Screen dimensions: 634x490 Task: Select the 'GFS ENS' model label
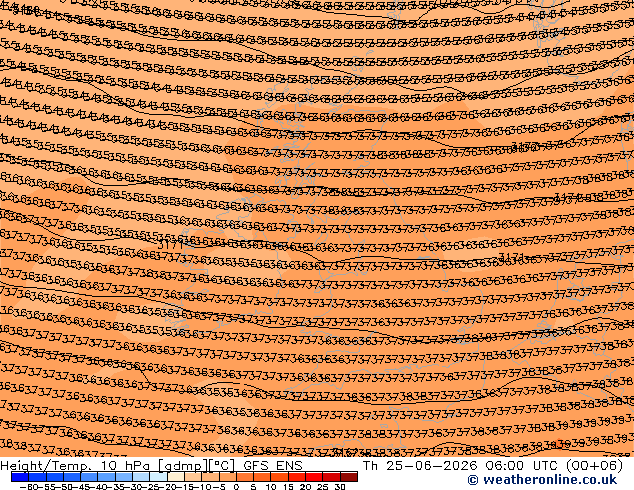pyautogui.click(x=273, y=466)
